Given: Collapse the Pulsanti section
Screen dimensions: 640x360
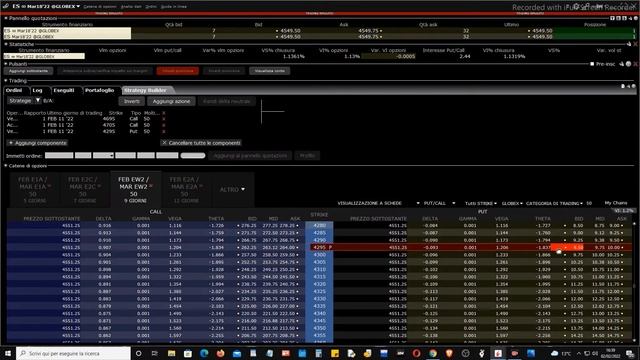Looking at the screenshot, I should point(6,64).
